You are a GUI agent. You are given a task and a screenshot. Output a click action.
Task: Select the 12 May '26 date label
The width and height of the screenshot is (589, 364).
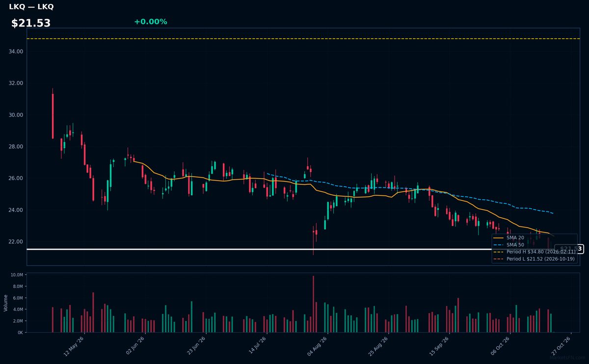pyautogui.click(x=74, y=345)
